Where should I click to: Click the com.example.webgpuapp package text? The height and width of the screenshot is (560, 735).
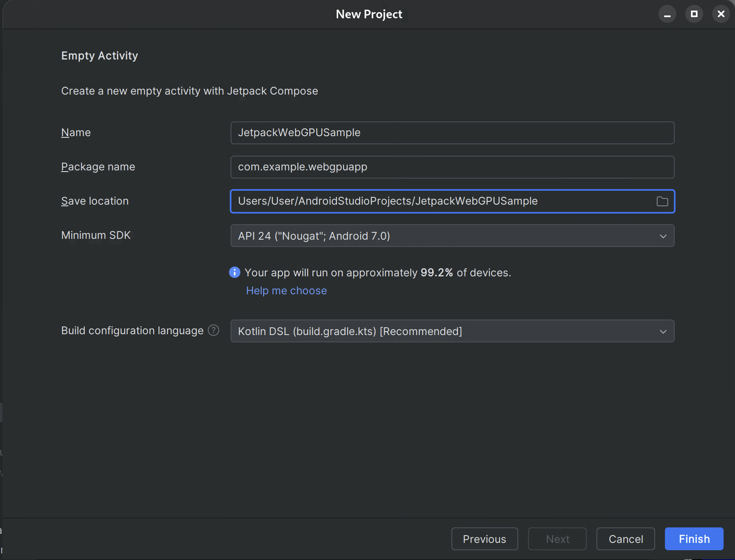(x=302, y=167)
